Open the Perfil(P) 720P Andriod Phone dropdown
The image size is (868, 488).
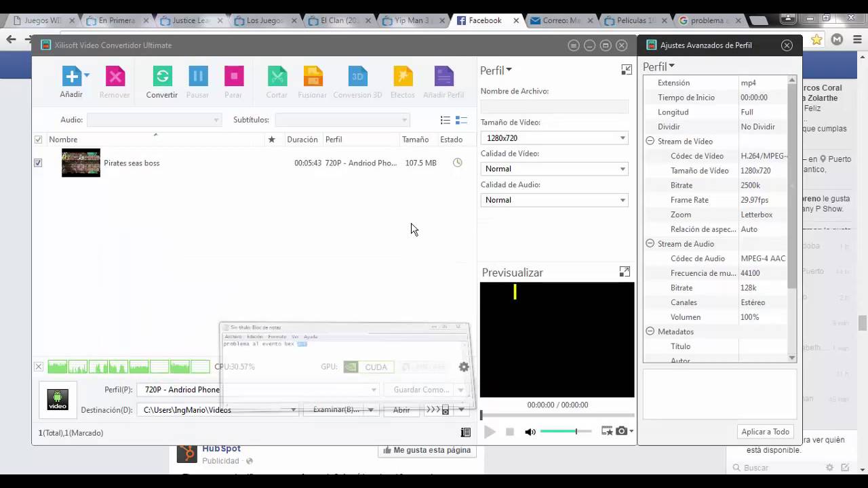(258, 390)
